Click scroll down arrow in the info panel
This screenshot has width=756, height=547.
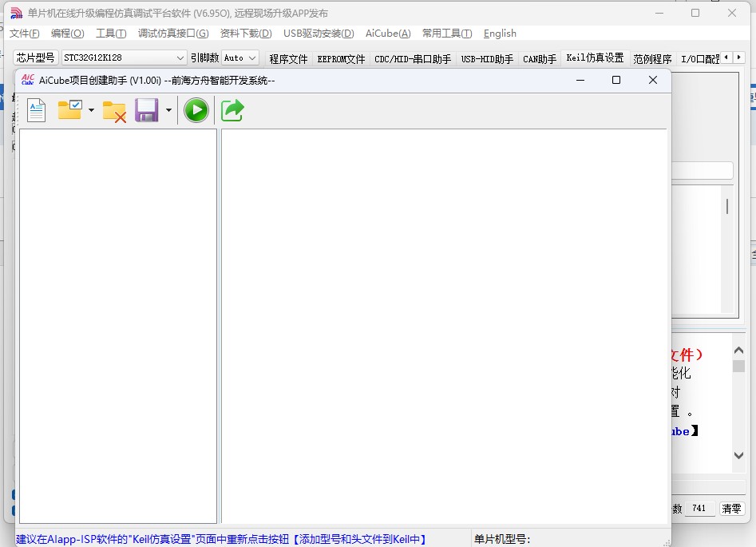(738, 455)
